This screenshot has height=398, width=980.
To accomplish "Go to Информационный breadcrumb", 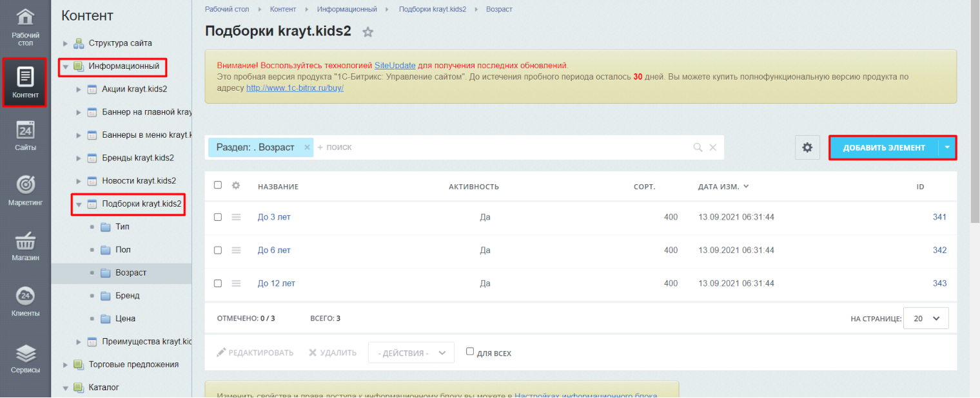I will (347, 9).
